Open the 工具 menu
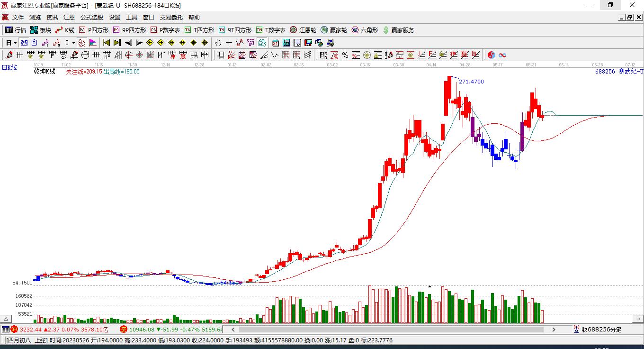 click(132, 18)
